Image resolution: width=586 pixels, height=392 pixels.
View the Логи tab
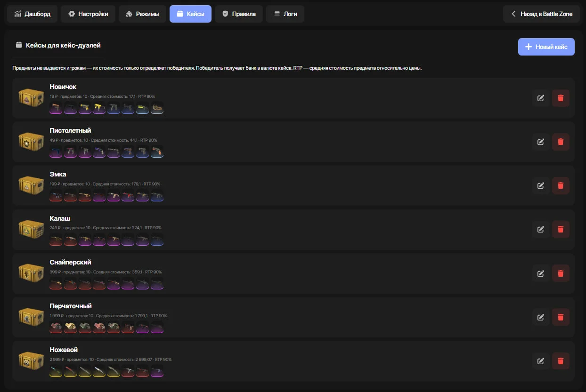(x=285, y=14)
